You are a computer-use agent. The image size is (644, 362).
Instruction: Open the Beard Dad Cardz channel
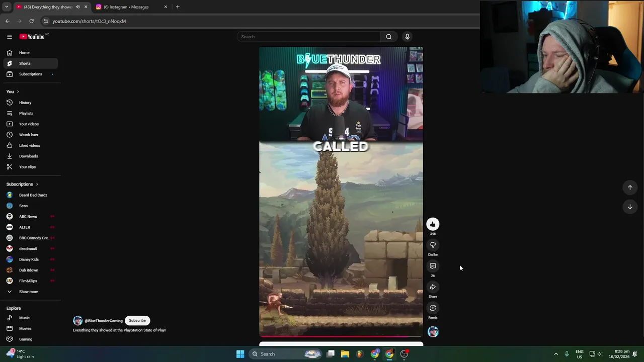click(x=30, y=195)
